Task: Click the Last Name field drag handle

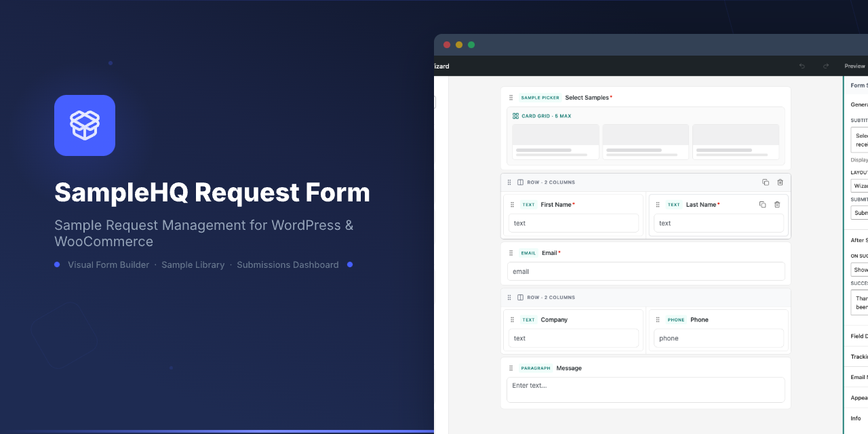Action: point(657,205)
